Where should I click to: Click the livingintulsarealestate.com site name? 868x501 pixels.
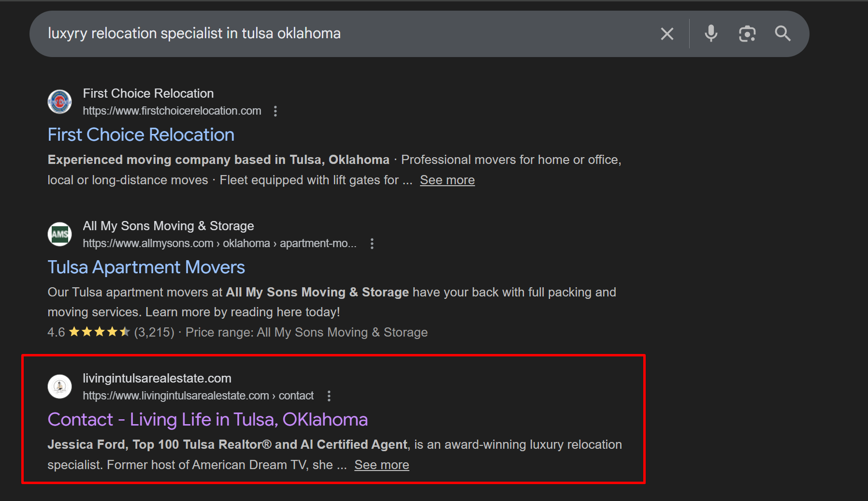[x=157, y=378]
